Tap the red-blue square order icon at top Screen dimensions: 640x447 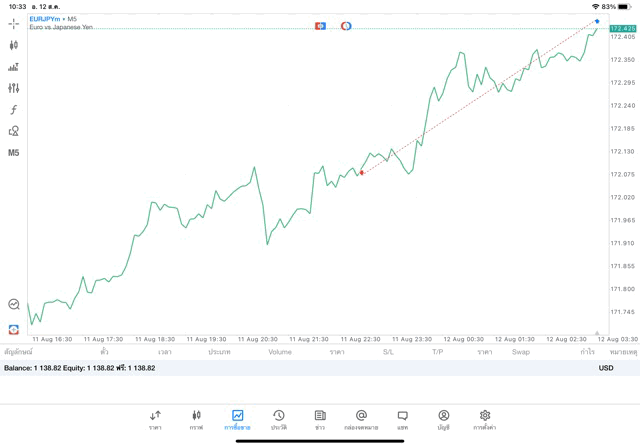(320, 25)
